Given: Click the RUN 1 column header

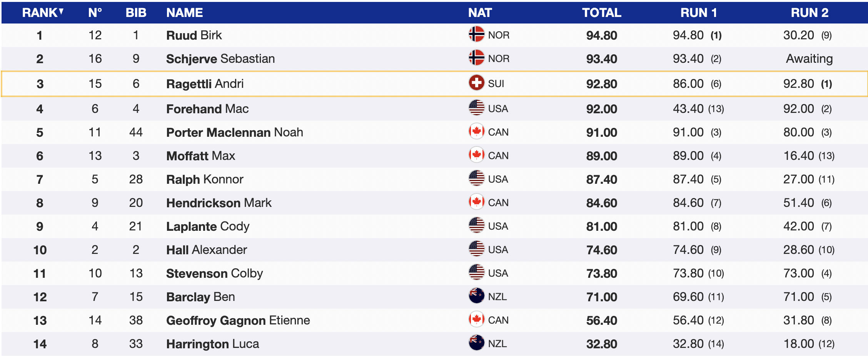Looking at the screenshot, I should 698,13.
